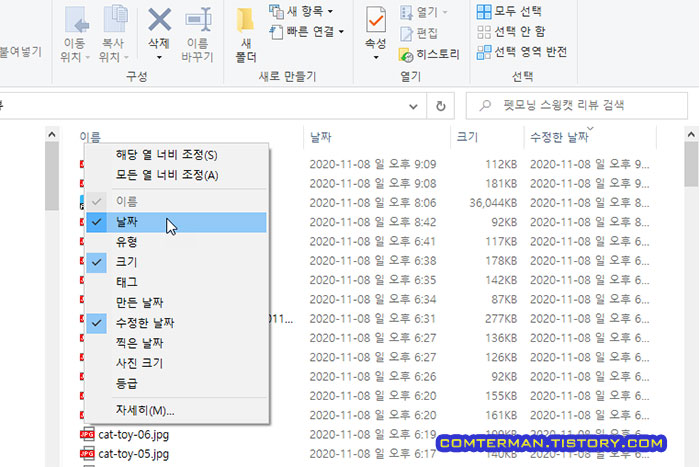Click the Edit (편집) ribbon button
The height and width of the screenshot is (467, 700).
coord(419,33)
